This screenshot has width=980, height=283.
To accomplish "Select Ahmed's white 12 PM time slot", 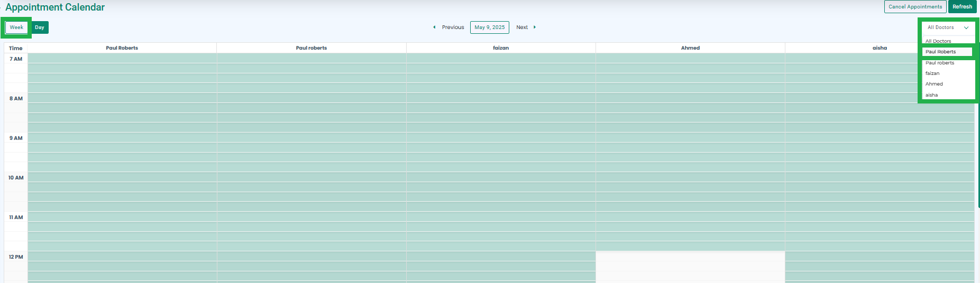I will click(690, 256).
